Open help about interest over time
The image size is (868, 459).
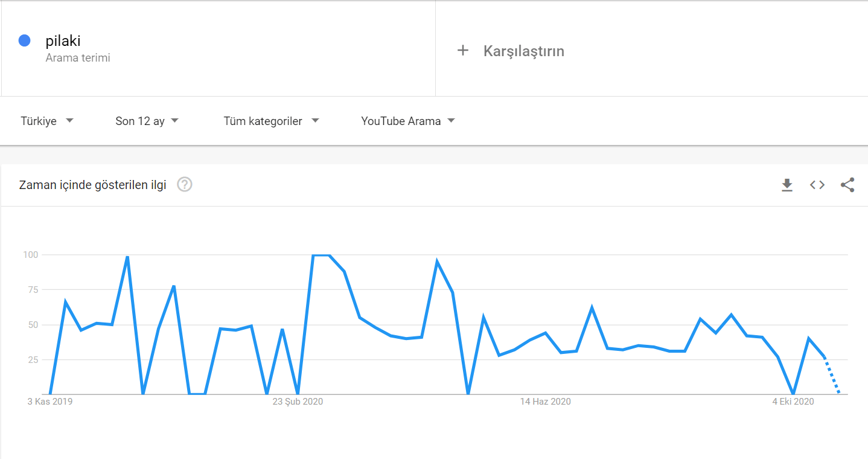coord(185,184)
